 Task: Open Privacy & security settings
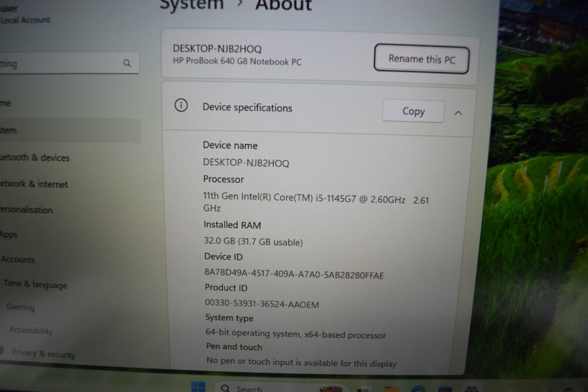[44, 353]
